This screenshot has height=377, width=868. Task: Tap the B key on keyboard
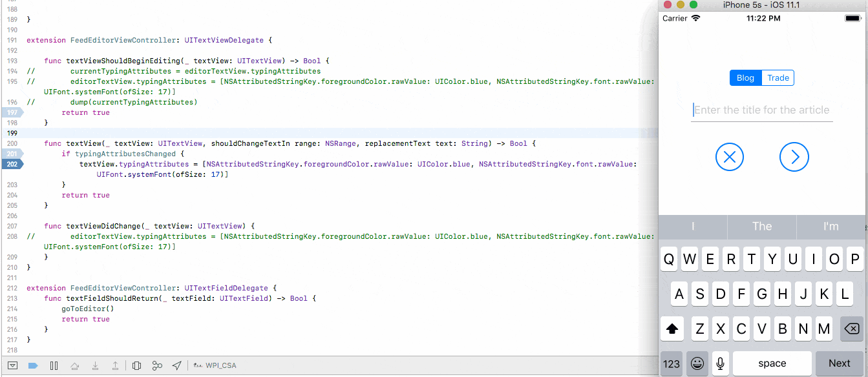(783, 329)
